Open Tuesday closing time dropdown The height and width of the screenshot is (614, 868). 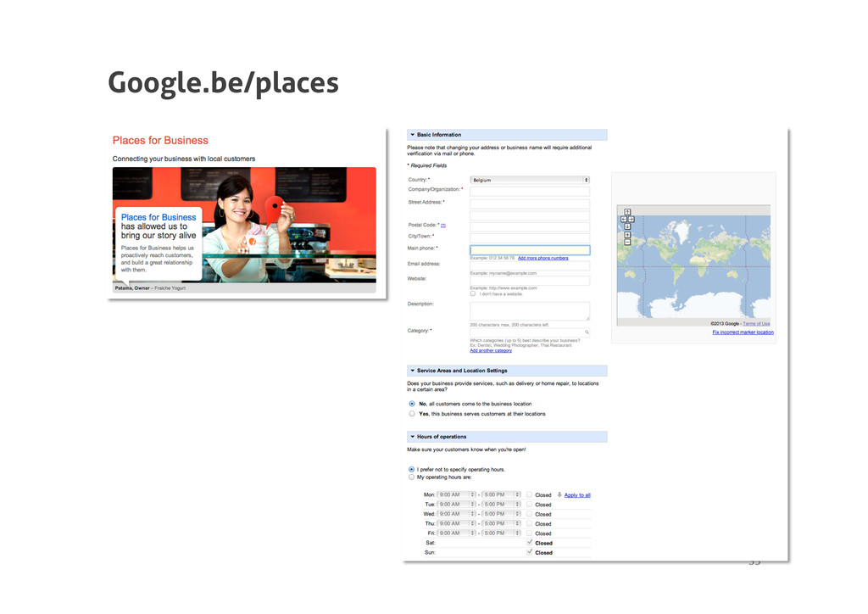click(501, 505)
